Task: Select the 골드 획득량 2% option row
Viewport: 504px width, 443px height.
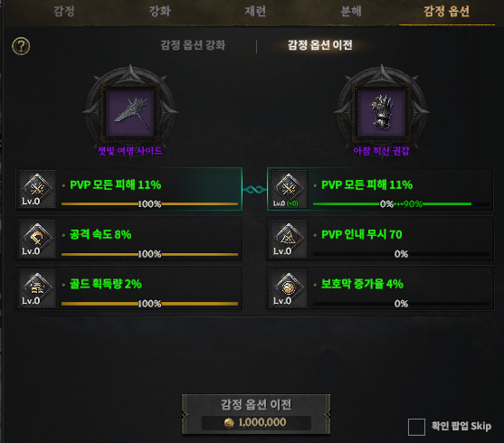Action: pyautogui.click(x=128, y=288)
